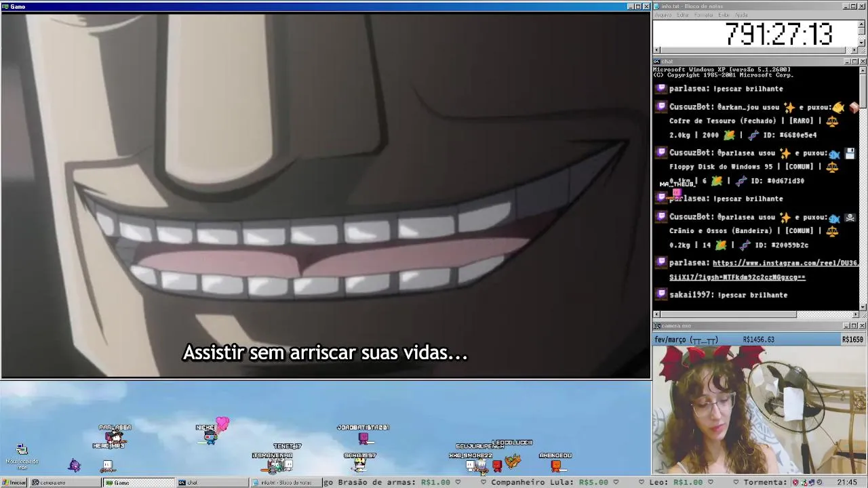Click 'Leo: R$1.00' ticker entry
This screenshot has width=868, height=488.
tap(675, 483)
